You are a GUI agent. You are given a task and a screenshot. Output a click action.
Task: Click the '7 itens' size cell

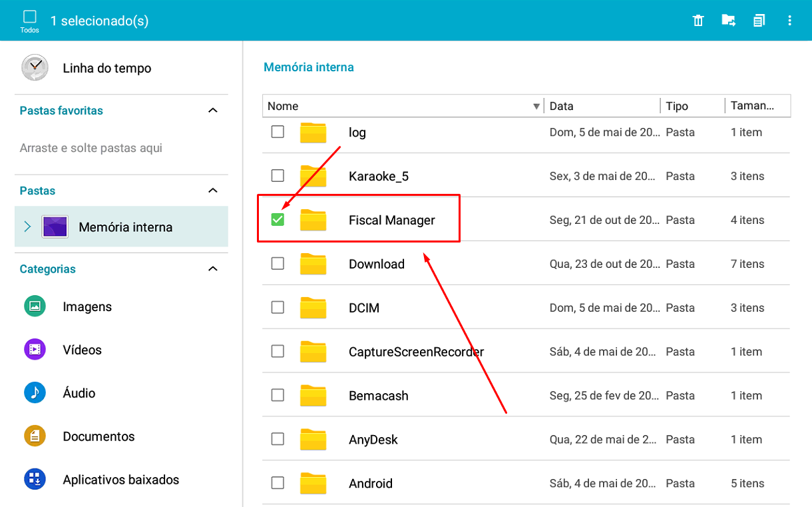(747, 264)
